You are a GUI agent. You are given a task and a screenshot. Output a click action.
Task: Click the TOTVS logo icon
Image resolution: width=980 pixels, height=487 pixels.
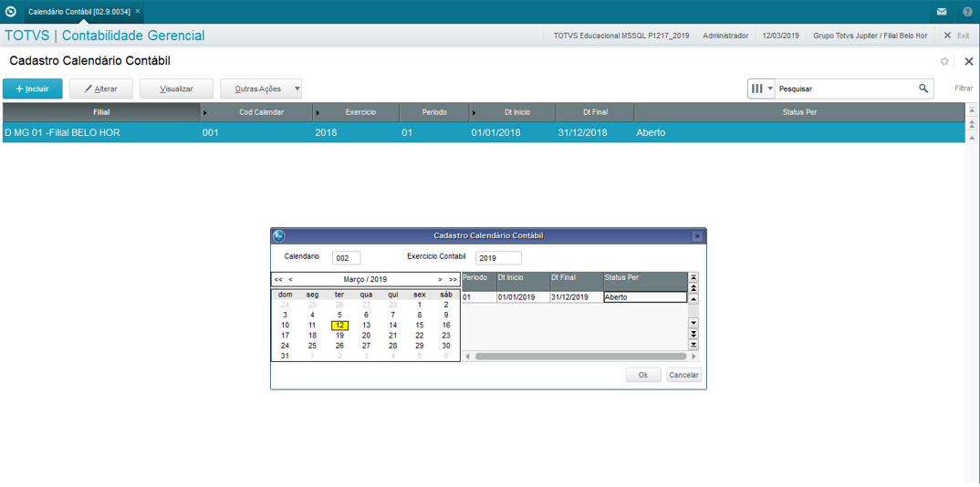pos(11,11)
